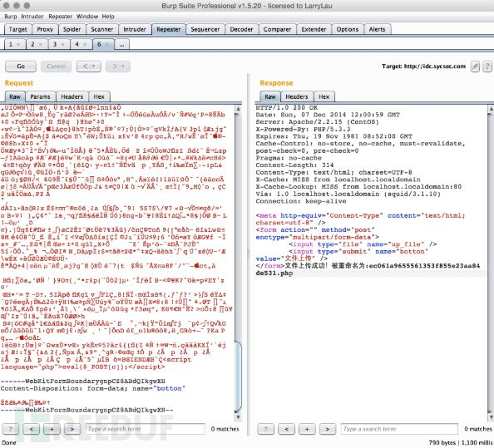Switch Request to Headers view
This screenshot has height=448, width=494.
tap(72, 96)
